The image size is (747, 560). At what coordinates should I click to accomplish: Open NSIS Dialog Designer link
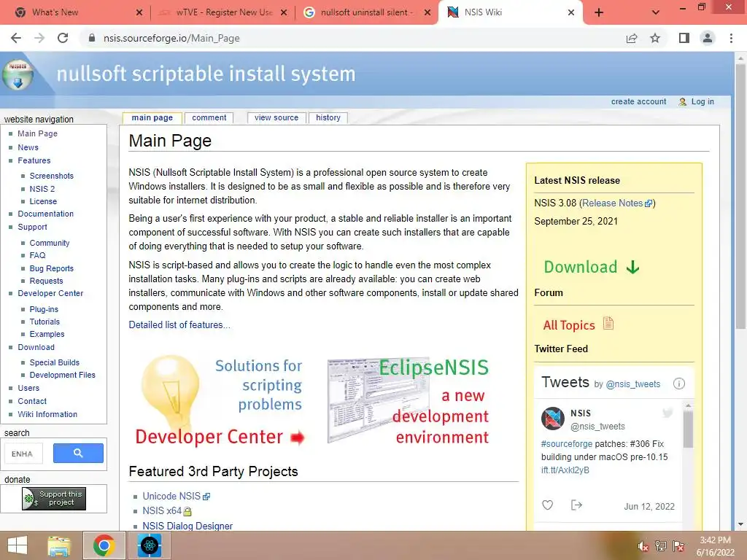pyautogui.click(x=187, y=526)
